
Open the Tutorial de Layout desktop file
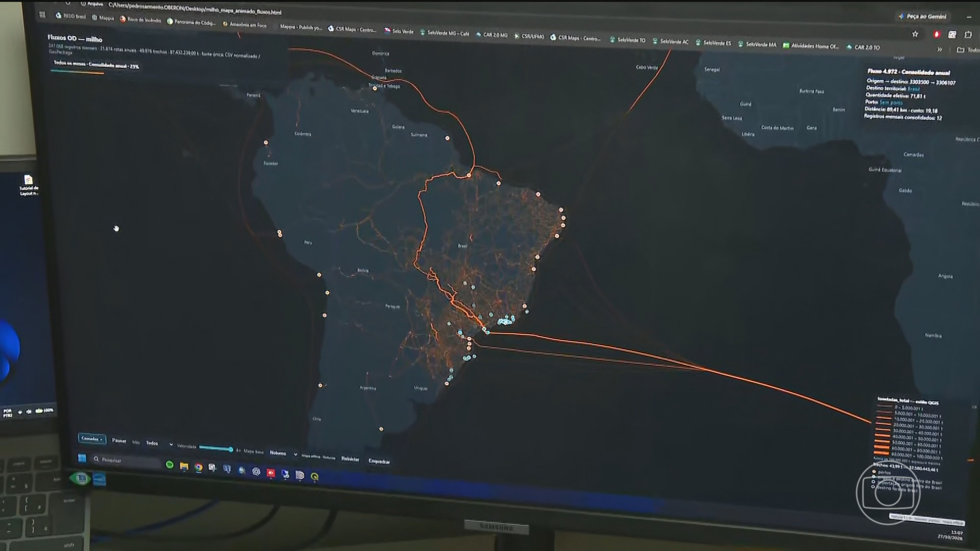29,185
